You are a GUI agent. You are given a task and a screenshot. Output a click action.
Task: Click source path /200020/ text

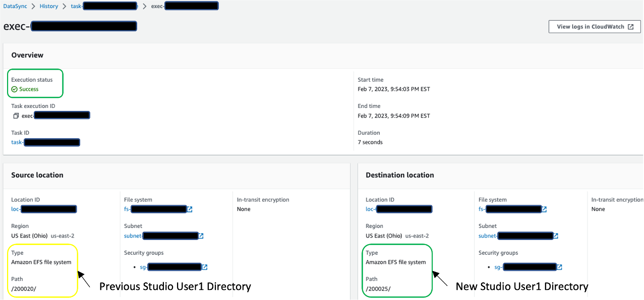[x=24, y=289]
